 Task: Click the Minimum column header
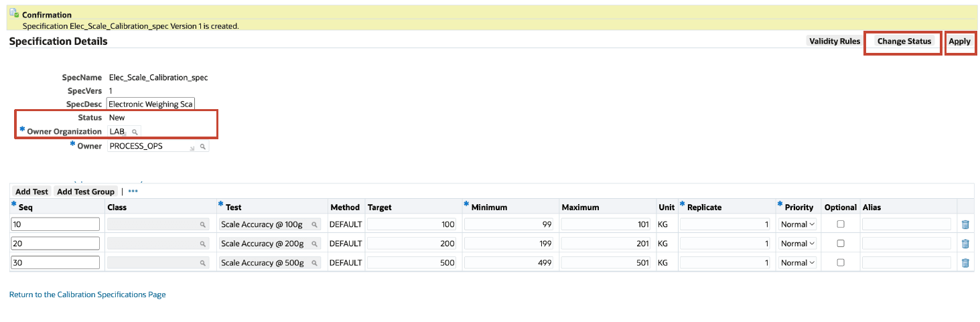489,208
